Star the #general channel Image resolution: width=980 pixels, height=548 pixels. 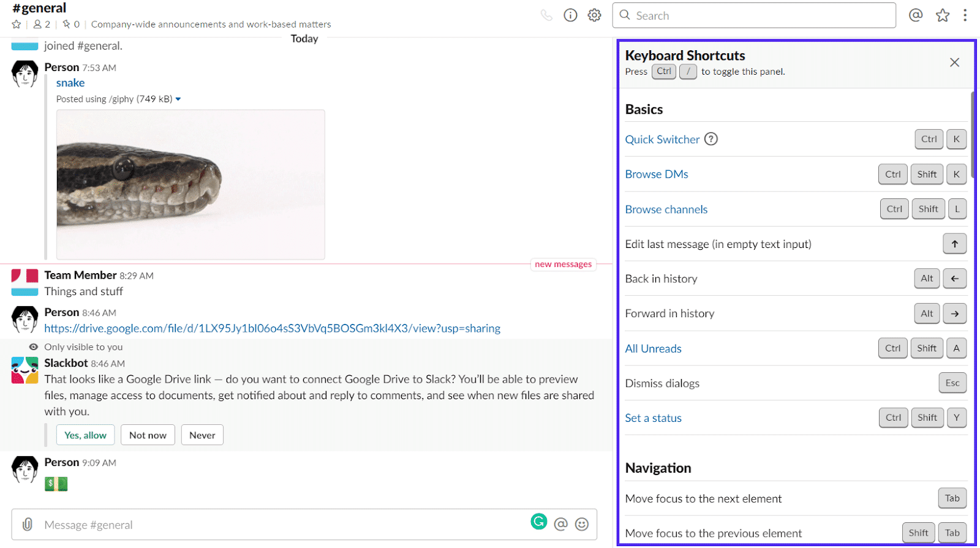coord(17,24)
